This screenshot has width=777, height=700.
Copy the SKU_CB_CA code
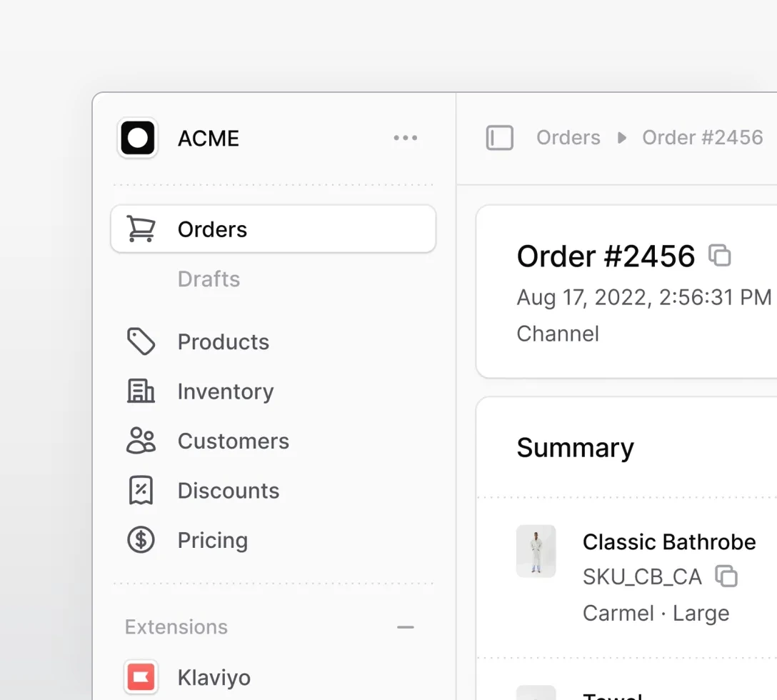pyautogui.click(x=726, y=576)
